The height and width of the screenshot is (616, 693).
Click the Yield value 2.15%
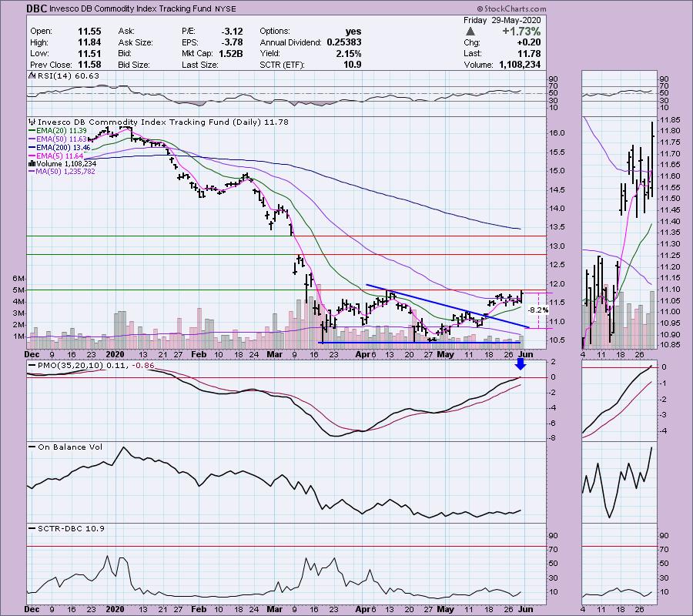[348, 53]
